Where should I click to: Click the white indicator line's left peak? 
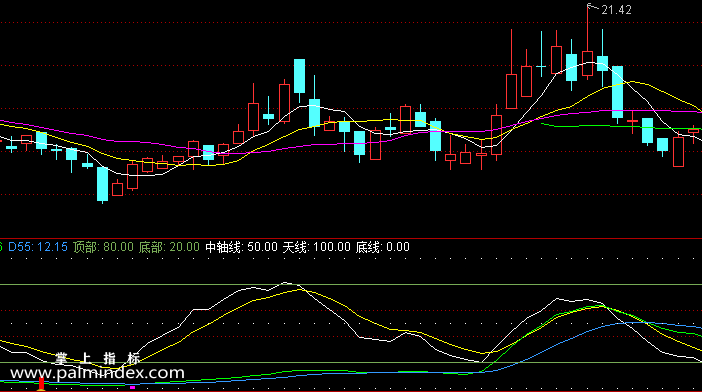(286, 283)
